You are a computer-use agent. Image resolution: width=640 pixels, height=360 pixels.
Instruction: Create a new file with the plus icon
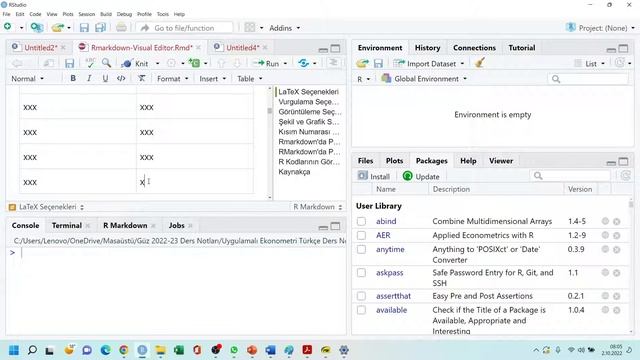tap(8, 27)
